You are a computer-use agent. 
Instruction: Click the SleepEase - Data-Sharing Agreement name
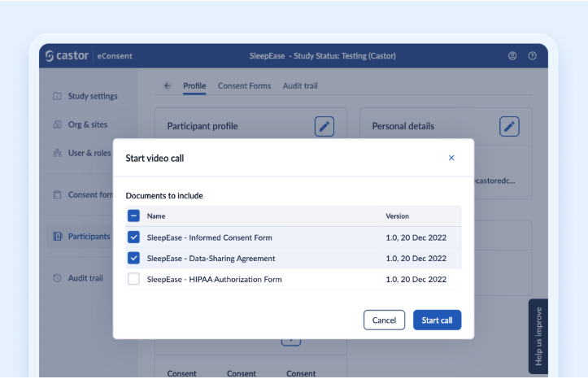(x=211, y=259)
